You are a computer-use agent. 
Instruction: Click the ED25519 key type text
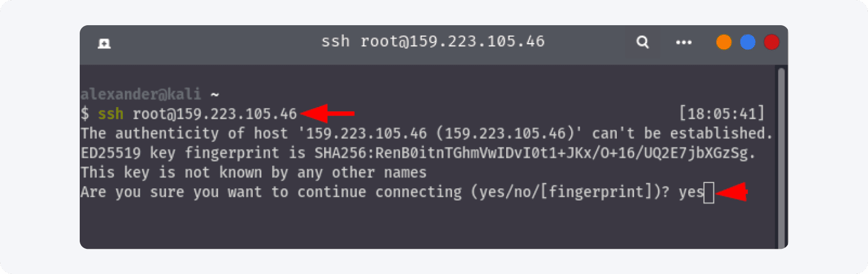[x=111, y=153]
